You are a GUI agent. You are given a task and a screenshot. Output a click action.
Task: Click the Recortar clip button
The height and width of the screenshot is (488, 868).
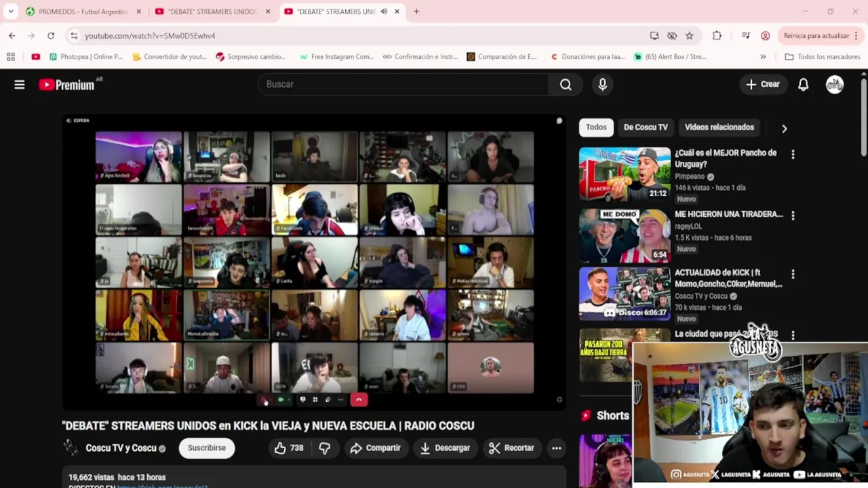[511, 447]
